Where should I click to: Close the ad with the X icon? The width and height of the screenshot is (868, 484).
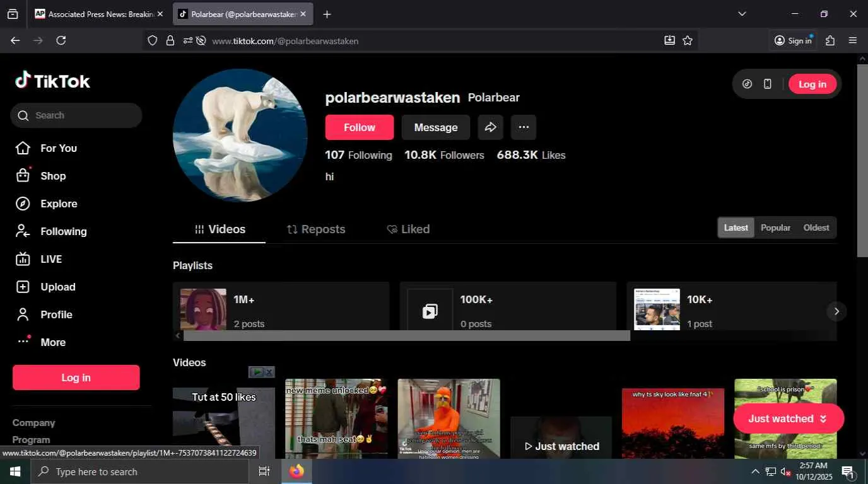tap(269, 372)
